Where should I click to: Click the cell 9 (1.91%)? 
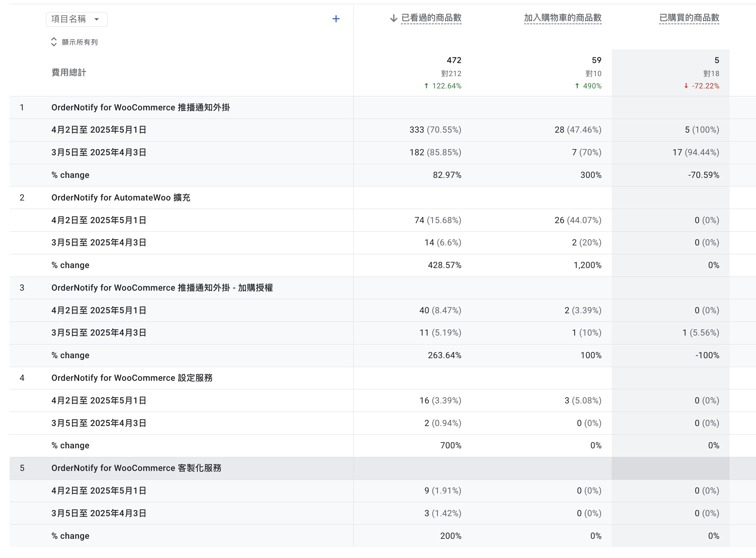[x=443, y=491]
